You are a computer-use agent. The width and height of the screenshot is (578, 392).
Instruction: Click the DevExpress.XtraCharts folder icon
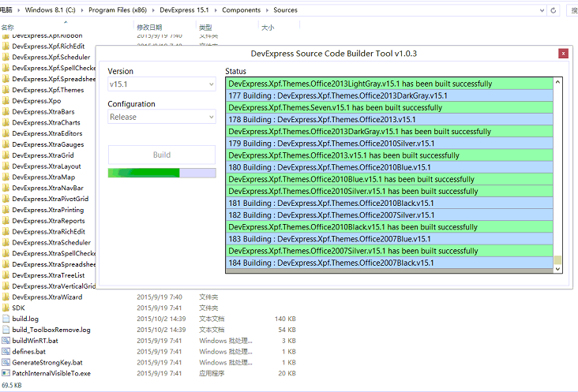[x=6, y=122]
